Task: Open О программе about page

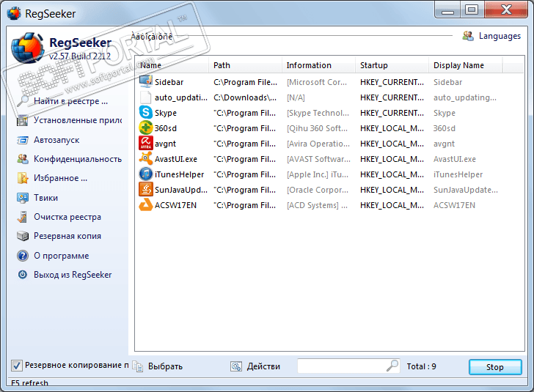Action: [62, 256]
